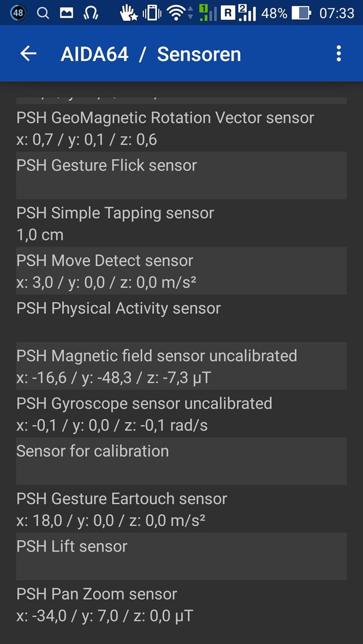Select Sensor for calibration row
The width and height of the screenshot is (363, 644).
181,461
